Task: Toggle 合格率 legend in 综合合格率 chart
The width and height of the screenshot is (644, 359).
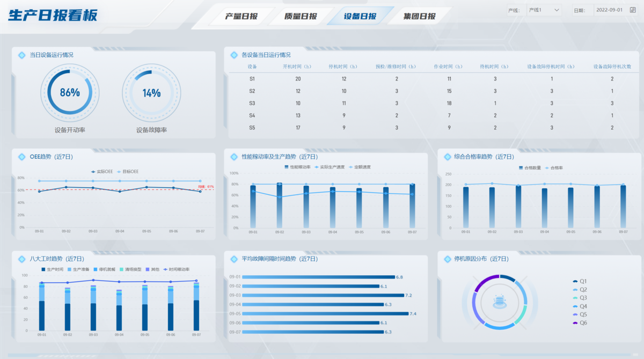Action: (554, 168)
